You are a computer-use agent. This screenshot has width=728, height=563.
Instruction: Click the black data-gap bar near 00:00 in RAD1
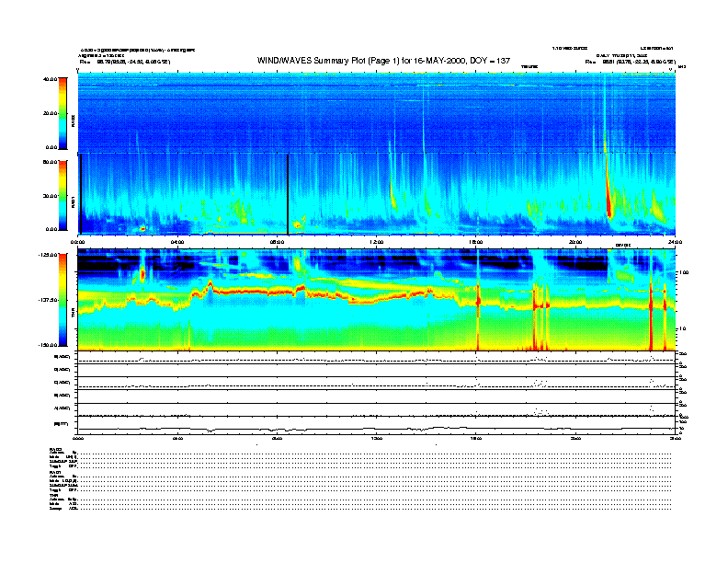click(x=81, y=194)
